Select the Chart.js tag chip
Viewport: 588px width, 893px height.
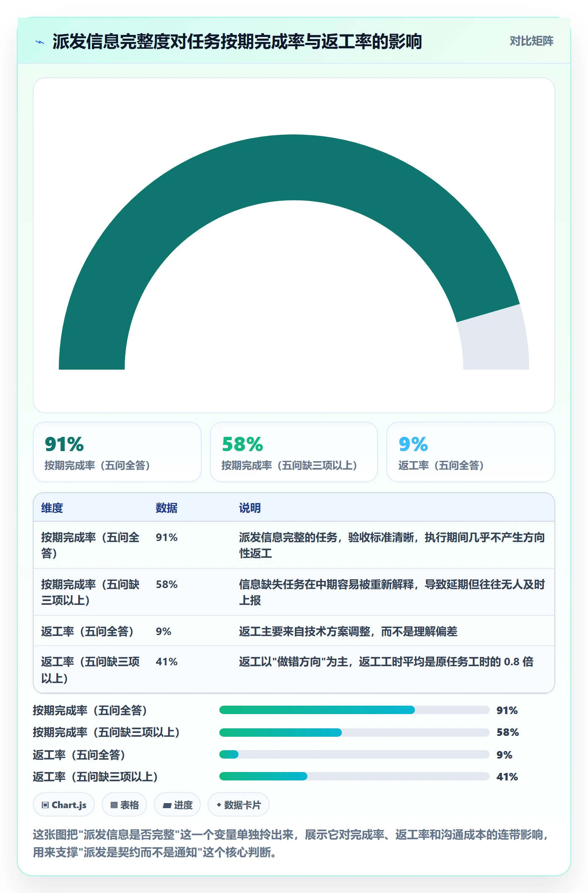pos(64,805)
